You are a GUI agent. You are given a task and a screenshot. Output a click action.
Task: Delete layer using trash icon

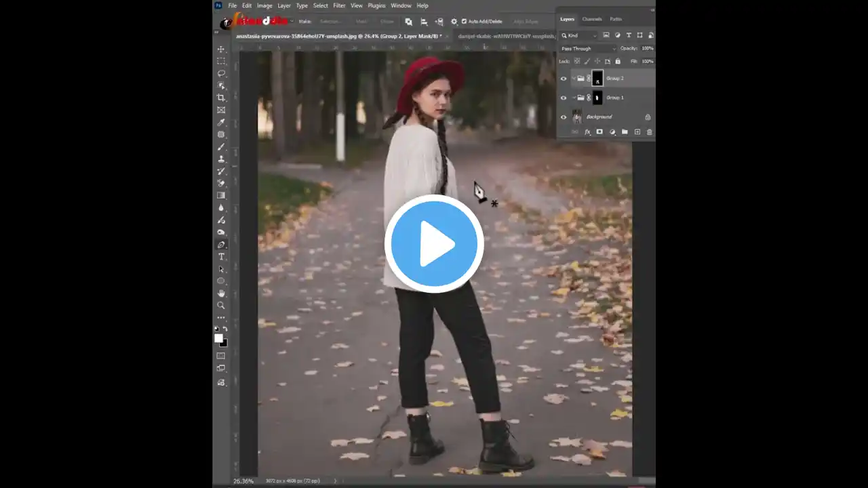pos(649,132)
